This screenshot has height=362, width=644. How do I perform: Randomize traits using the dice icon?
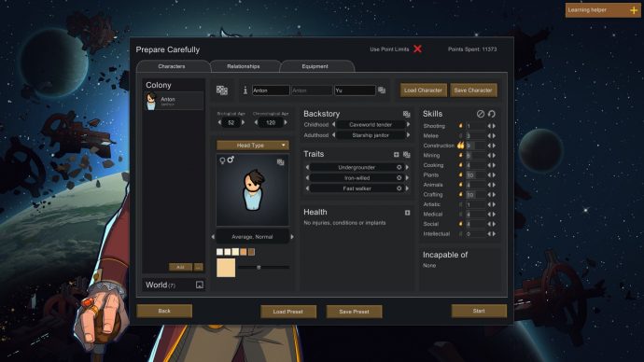[407, 154]
